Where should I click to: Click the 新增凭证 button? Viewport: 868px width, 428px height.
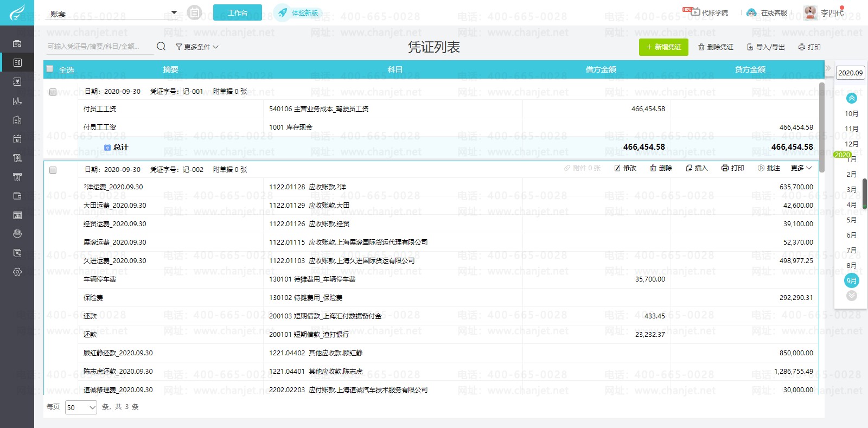click(663, 47)
